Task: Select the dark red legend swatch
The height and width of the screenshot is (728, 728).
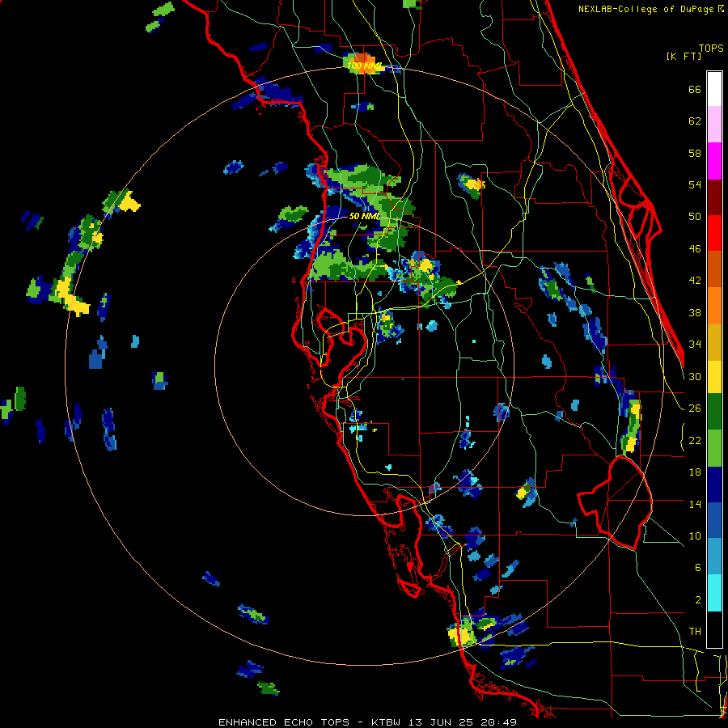Action: (714, 197)
